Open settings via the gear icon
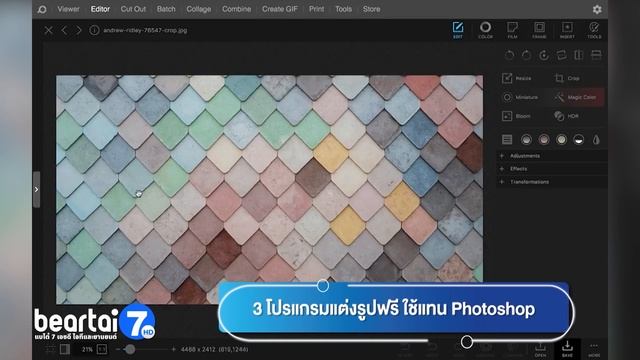The width and height of the screenshot is (640, 360). (x=597, y=9)
